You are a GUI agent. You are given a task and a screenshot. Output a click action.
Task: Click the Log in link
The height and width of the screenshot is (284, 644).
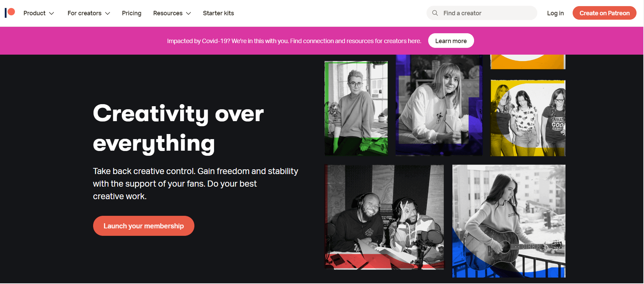[555, 13]
